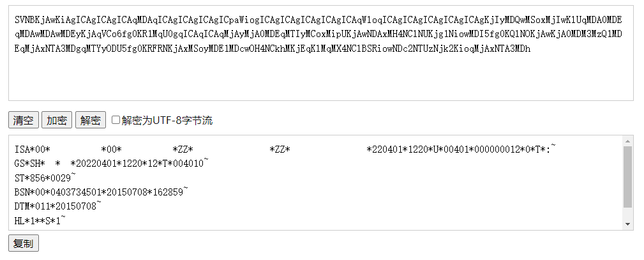Click scrollbar track below the thumb
The height and width of the screenshot is (260, 644).
click(x=627, y=214)
